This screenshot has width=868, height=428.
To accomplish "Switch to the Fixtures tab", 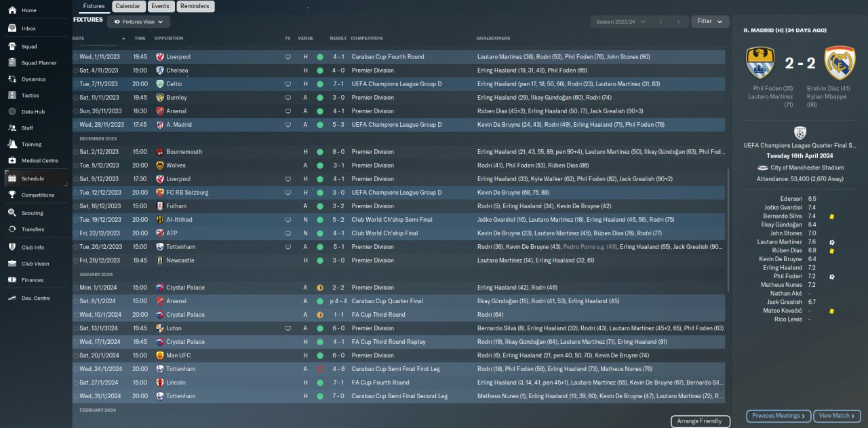I will pyautogui.click(x=94, y=6).
